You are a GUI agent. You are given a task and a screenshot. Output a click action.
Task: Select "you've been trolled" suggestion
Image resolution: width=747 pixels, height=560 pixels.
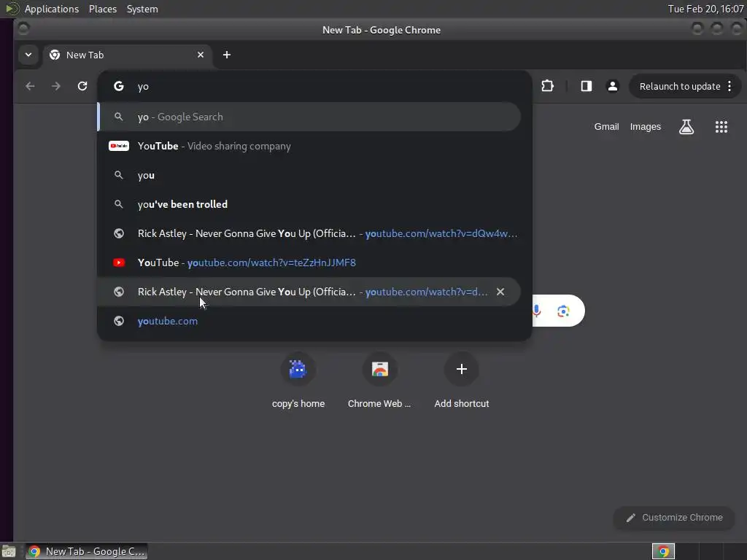point(309,204)
